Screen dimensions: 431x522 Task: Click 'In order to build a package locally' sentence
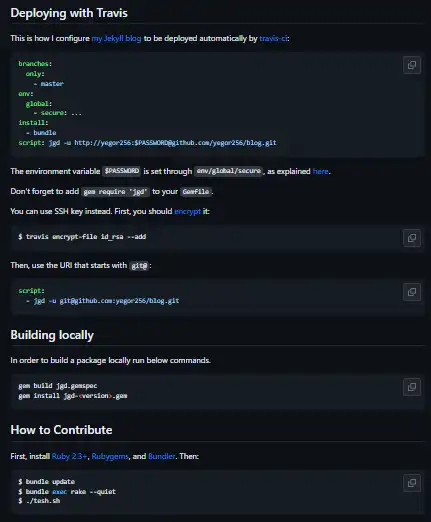pyautogui.click(x=110, y=360)
